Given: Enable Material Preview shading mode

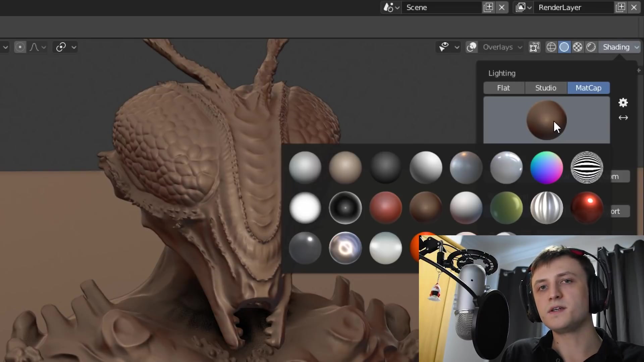Looking at the screenshot, I should [x=578, y=47].
